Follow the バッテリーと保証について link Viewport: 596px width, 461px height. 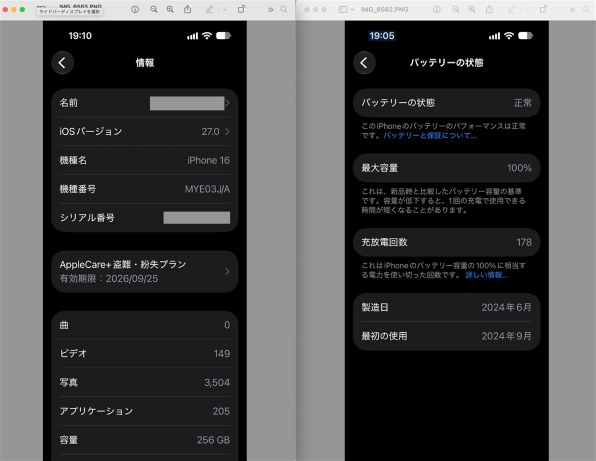(x=430, y=136)
